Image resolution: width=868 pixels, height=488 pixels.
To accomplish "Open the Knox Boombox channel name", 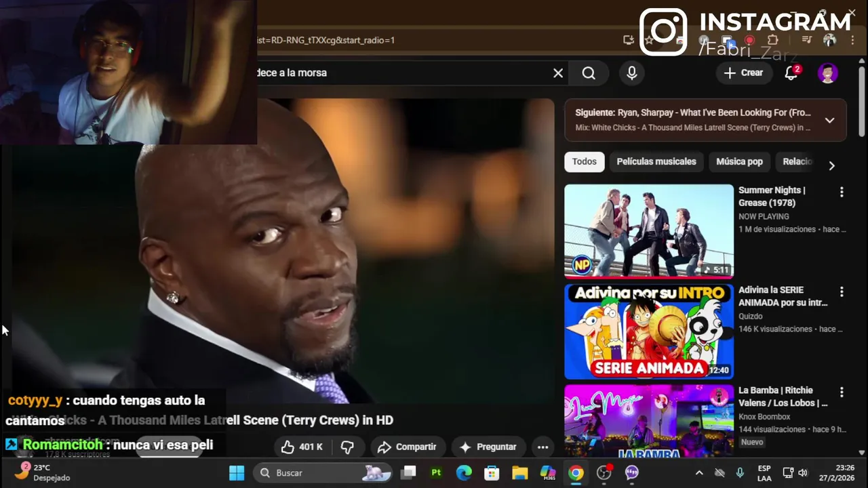I will coord(764,417).
